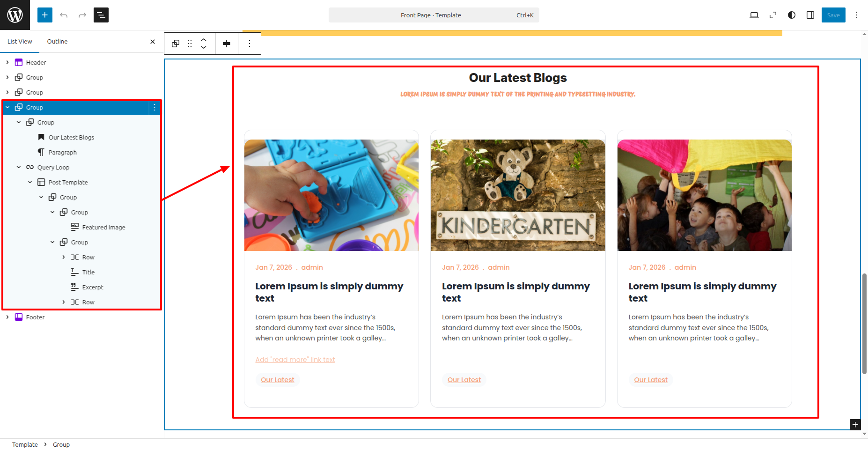
Task: Click the WordPress logo button
Action: 15,15
